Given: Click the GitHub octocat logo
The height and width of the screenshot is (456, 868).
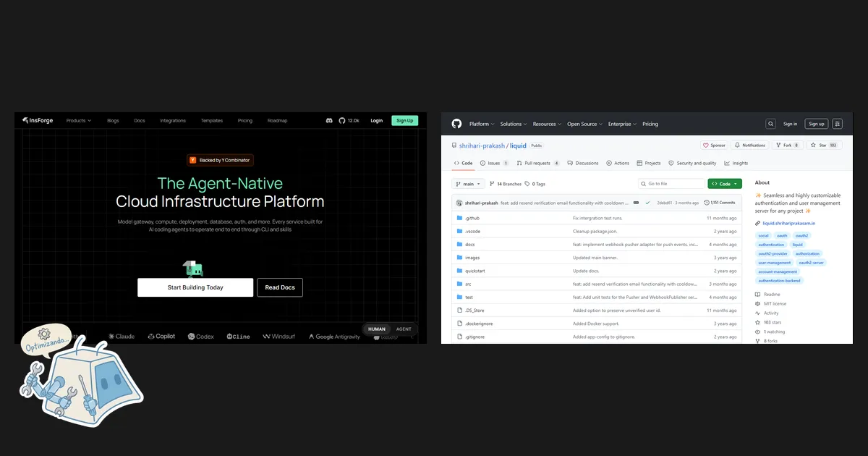Looking at the screenshot, I should point(456,124).
